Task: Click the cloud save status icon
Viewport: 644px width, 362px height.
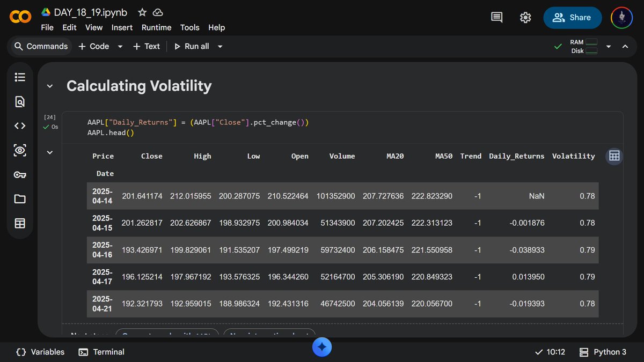Action: pos(158,12)
